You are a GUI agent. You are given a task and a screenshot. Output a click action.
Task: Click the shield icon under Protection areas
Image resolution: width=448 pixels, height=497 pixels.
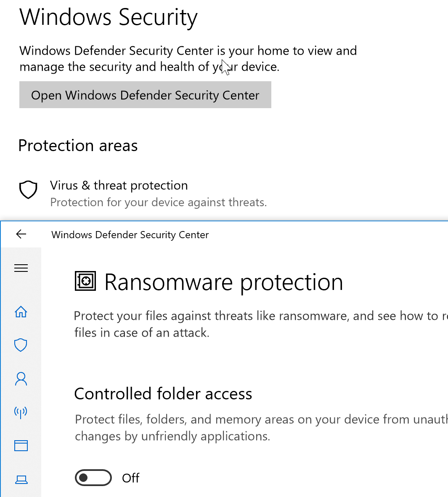coord(29,190)
